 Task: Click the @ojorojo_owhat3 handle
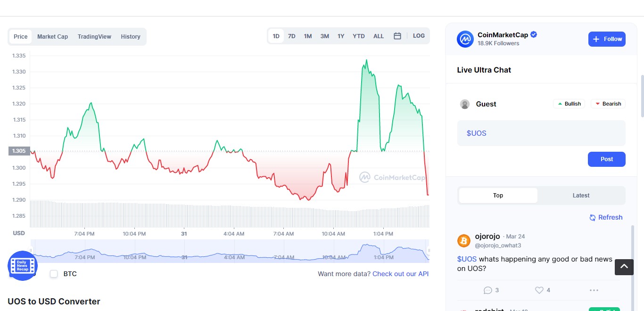pyautogui.click(x=498, y=246)
